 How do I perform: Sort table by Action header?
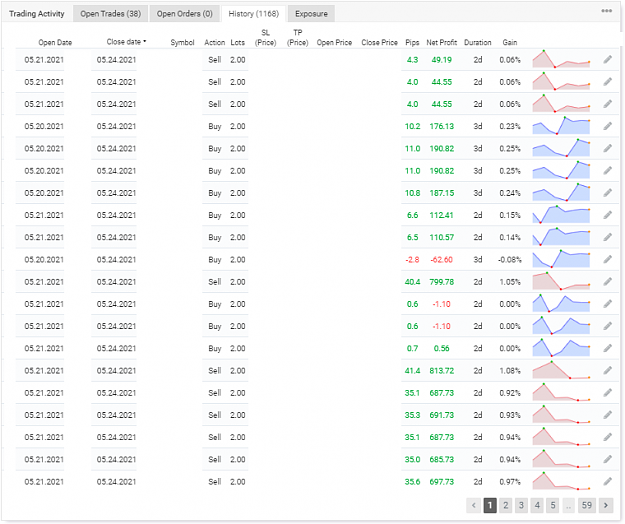point(214,42)
